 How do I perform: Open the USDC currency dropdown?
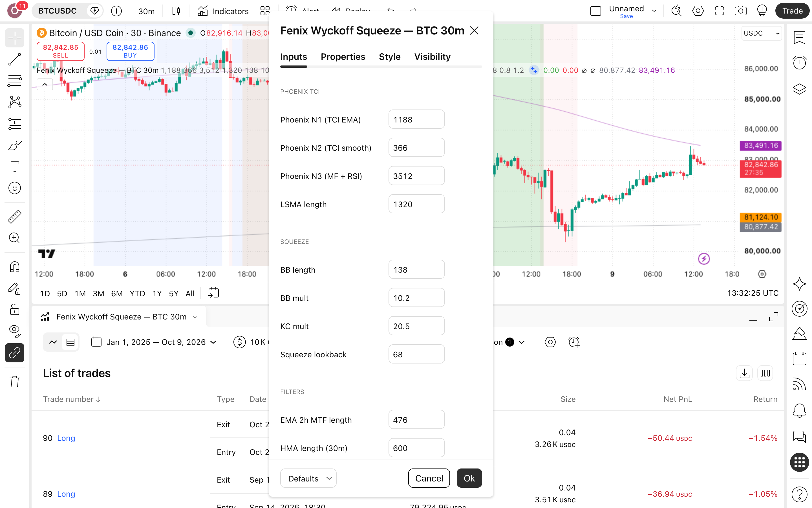point(761,33)
